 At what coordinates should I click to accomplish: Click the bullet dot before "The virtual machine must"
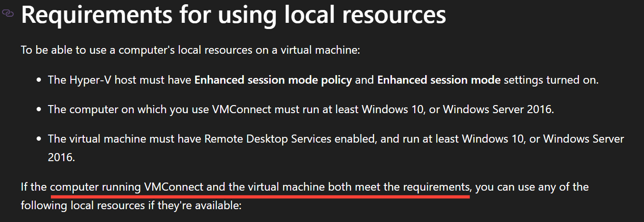tap(39, 139)
